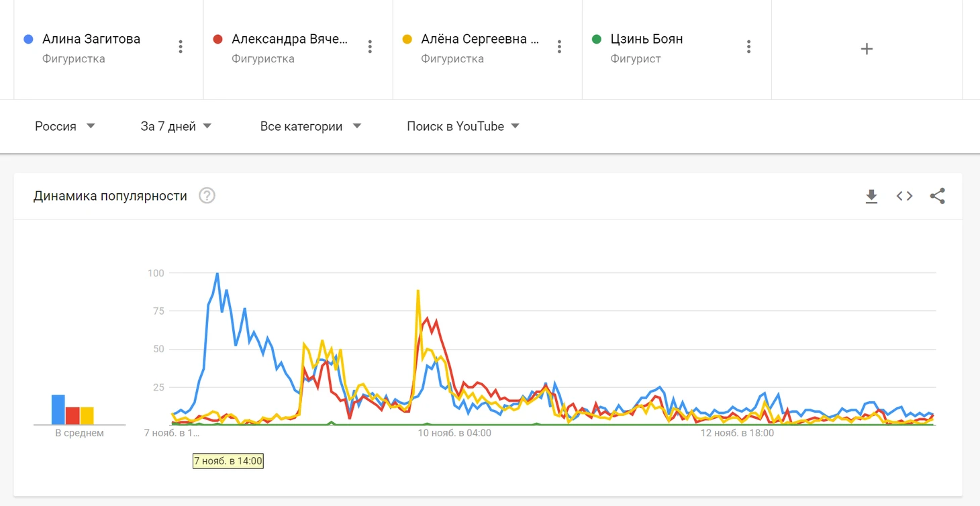This screenshot has width=980, height=506.
Task: Edit the Цзинь Боян search term
Action: [646, 39]
